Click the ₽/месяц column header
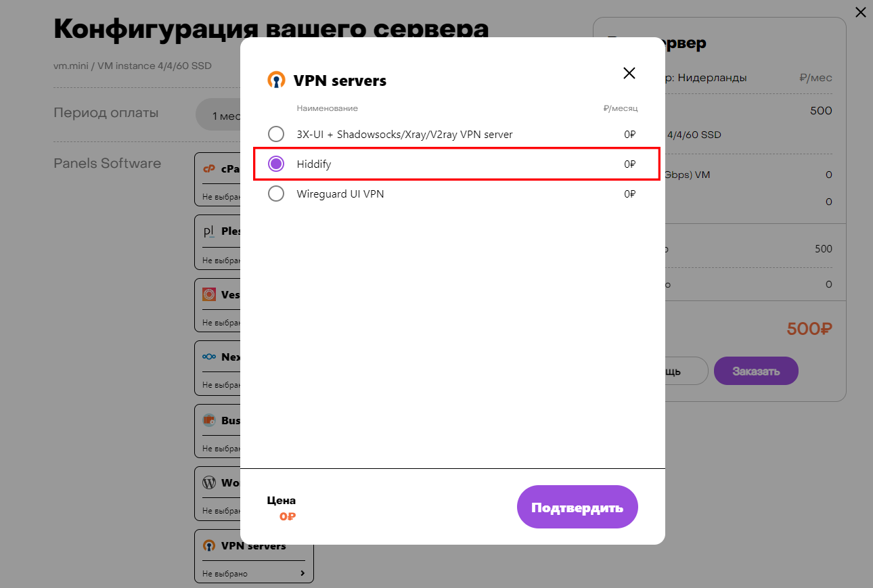This screenshot has height=588, width=873. point(621,108)
